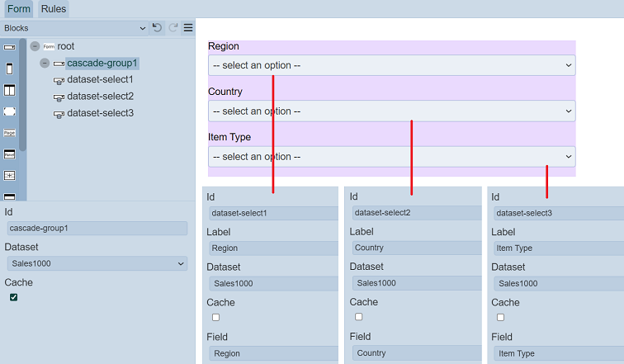Uncheck the cascade-group1 Cache checkbox
The height and width of the screenshot is (364, 624).
pyautogui.click(x=13, y=297)
